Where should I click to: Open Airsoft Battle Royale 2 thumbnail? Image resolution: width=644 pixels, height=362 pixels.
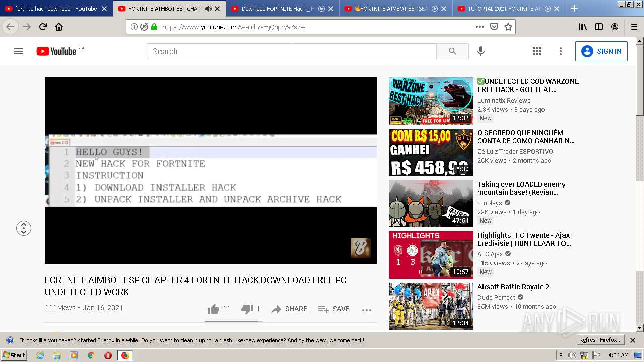[x=431, y=306]
